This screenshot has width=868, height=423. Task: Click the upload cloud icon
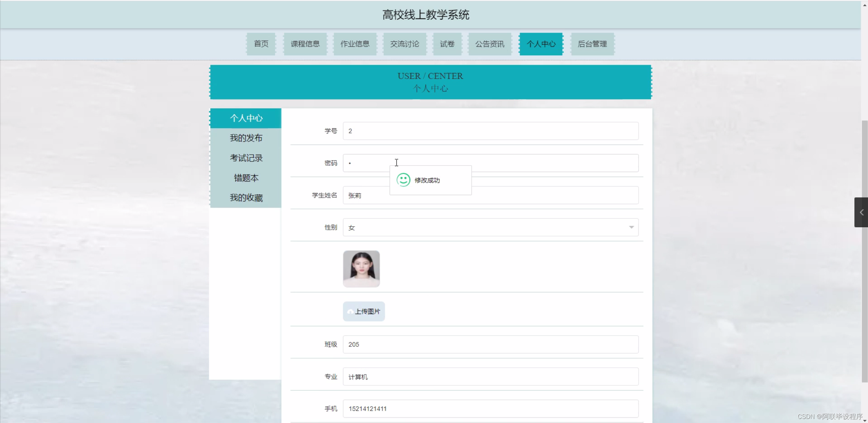350,311
